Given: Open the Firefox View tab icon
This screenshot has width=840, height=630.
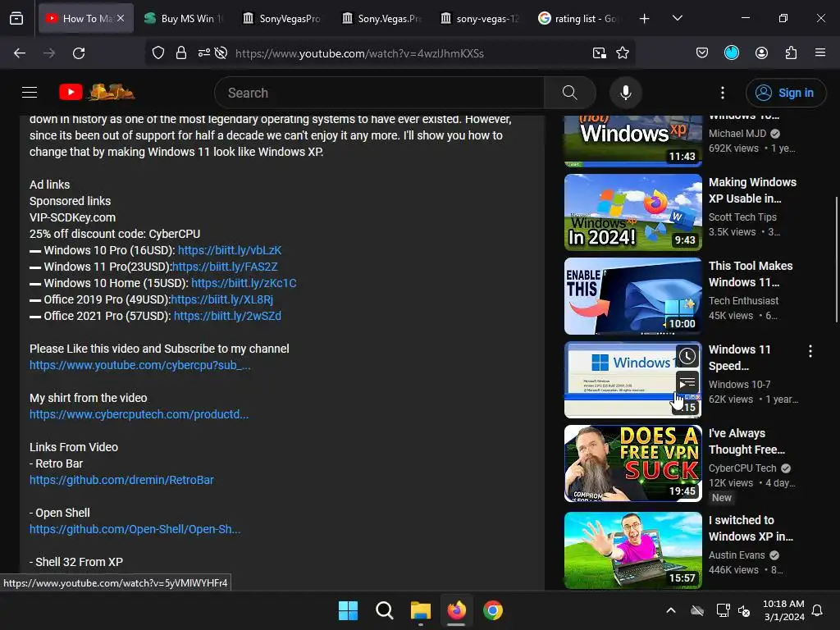Looking at the screenshot, I should point(16,18).
